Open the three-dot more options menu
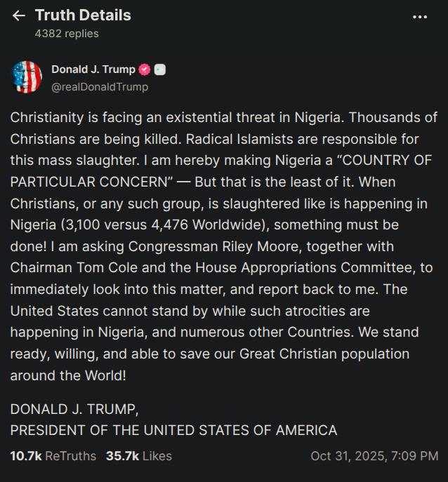The width and height of the screenshot is (448, 482). pos(420,17)
